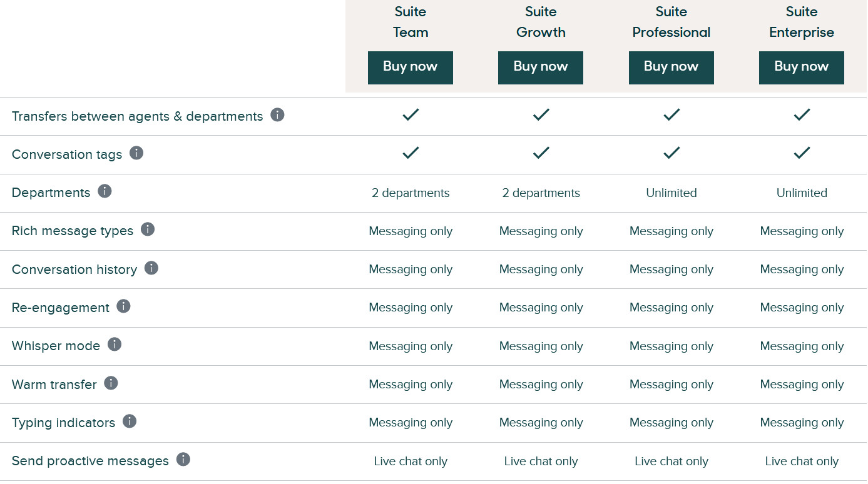Click '2 departments' under Suite Growth
Viewport: 868px width, 484px height.
point(541,193)
